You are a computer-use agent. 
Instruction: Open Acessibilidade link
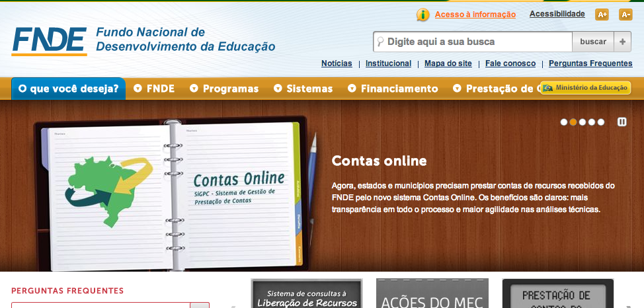557,14
